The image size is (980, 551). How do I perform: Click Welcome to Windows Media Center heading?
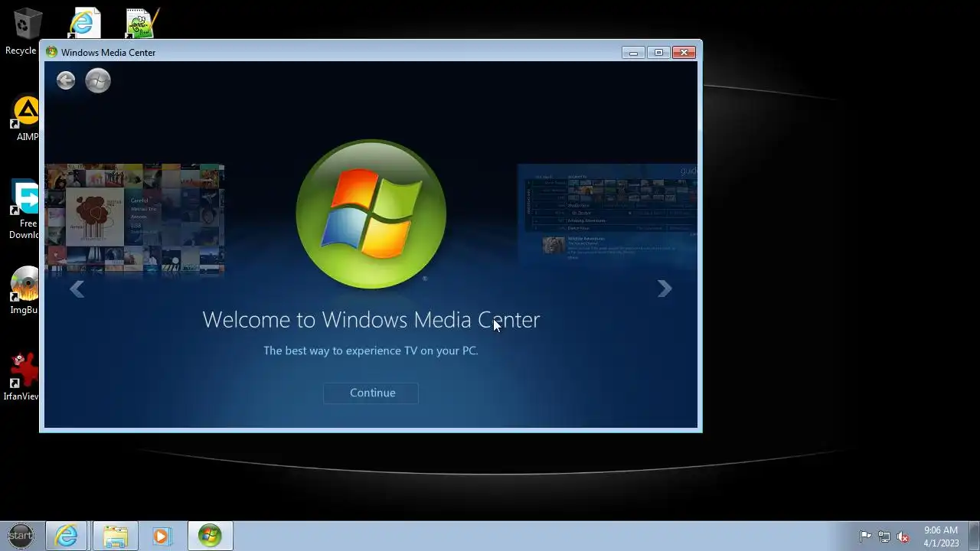[371, 319]
